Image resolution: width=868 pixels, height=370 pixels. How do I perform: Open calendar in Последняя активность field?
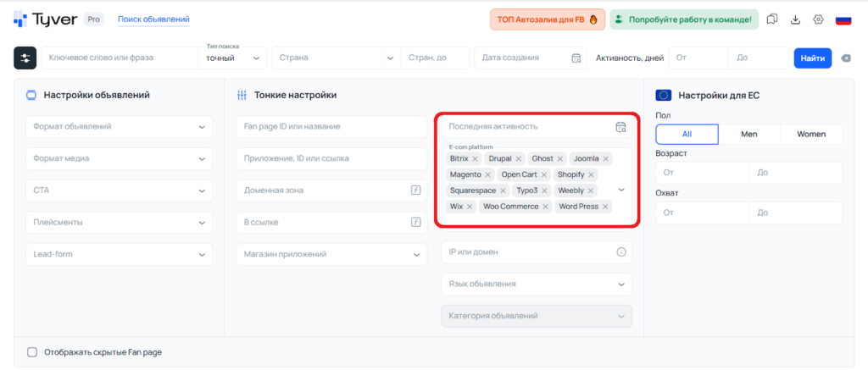[620, 127]
